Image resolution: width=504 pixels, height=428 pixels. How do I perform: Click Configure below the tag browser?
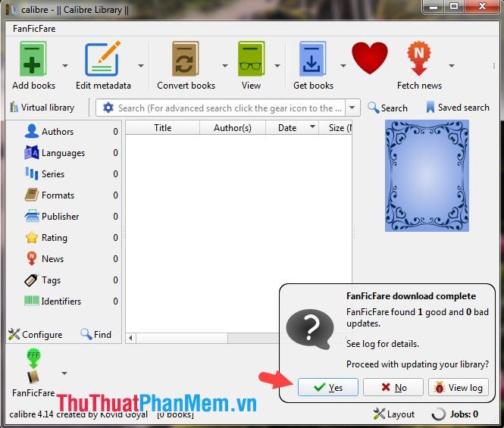click(36, 335)
